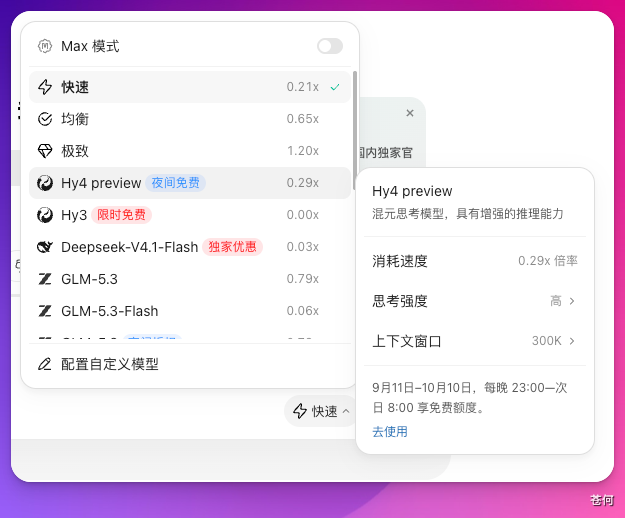Viewport: 625px width, 518px height.
Task: Click the 去使用 link
Action: (390, 432)
